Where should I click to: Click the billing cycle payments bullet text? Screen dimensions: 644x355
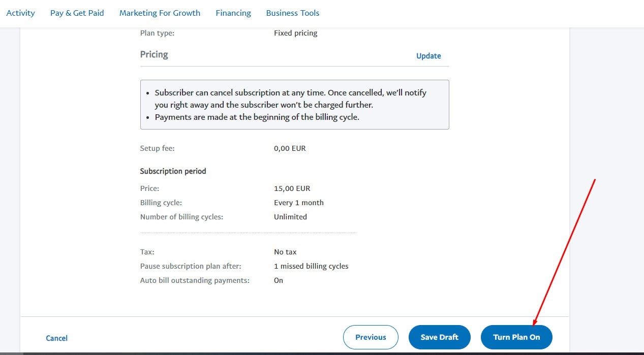point(257,117)
